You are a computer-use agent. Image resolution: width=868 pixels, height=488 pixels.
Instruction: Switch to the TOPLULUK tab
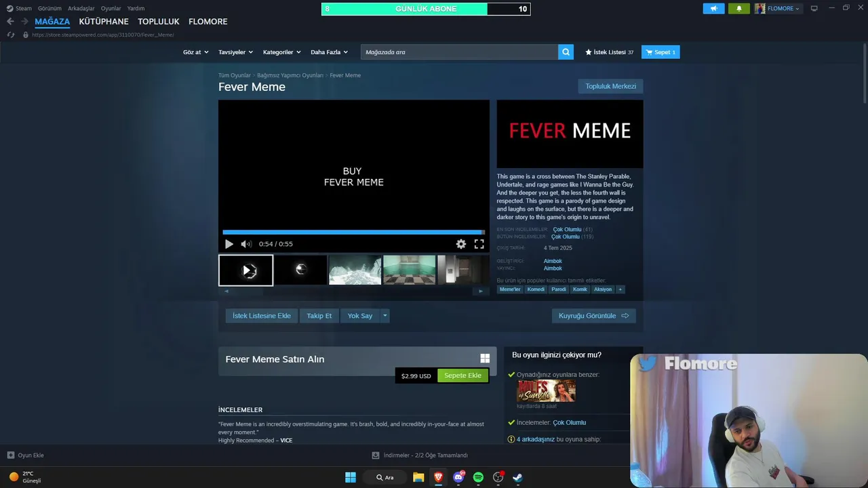159,22
